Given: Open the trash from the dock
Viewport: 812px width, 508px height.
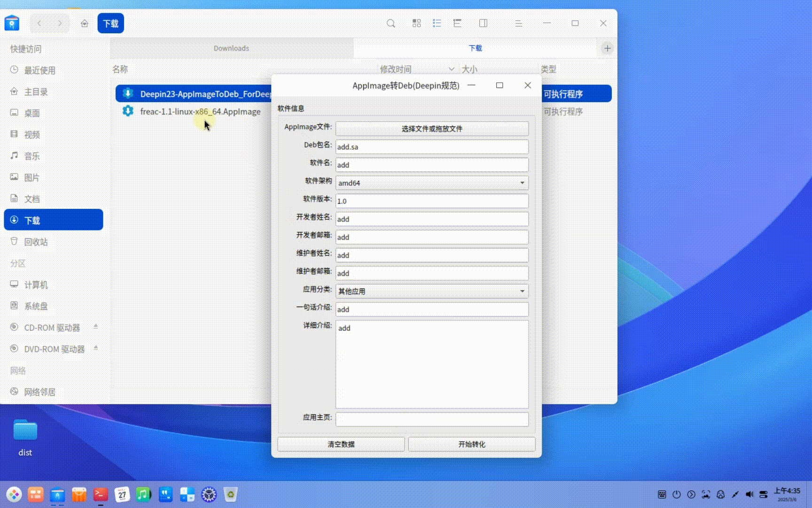Looking at the screenshot, I should (x=230, y=494).
